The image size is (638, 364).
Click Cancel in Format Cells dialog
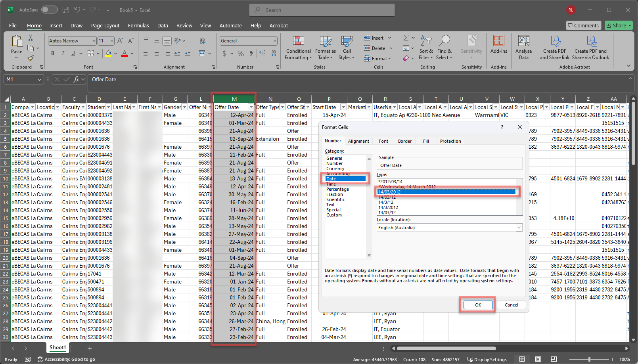coord(511,305)
